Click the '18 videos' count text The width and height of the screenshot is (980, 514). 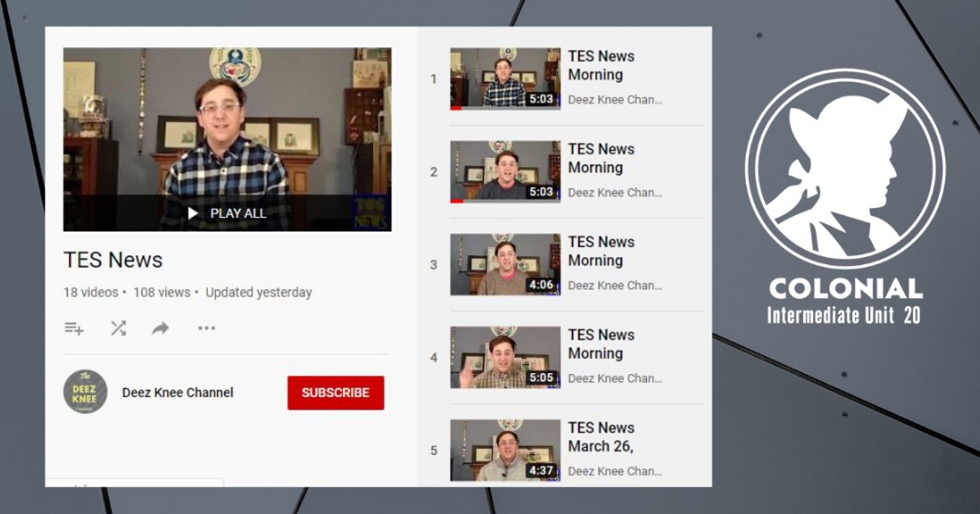pos(91,292)
